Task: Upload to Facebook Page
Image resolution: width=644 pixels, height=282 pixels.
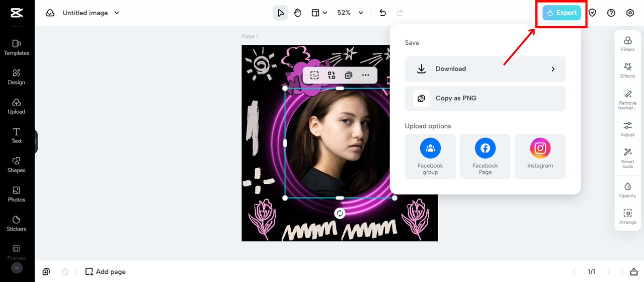Action: pyautogui.click(x=485, y=157)
